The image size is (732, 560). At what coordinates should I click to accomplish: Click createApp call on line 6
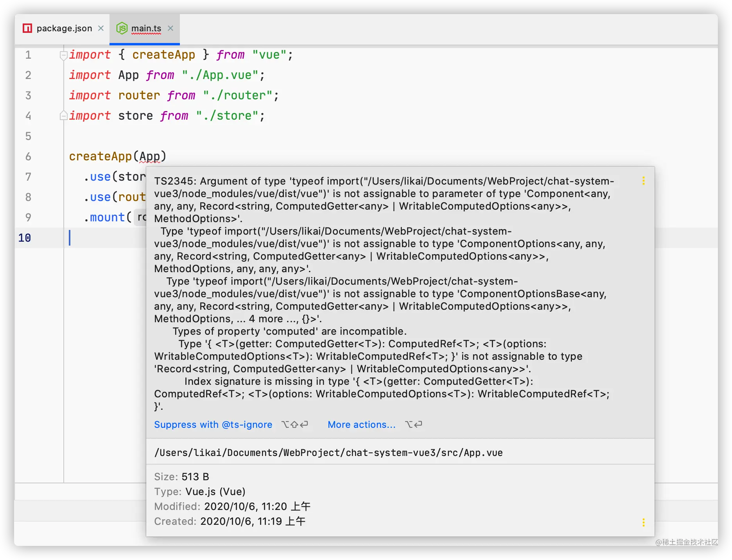100,156
